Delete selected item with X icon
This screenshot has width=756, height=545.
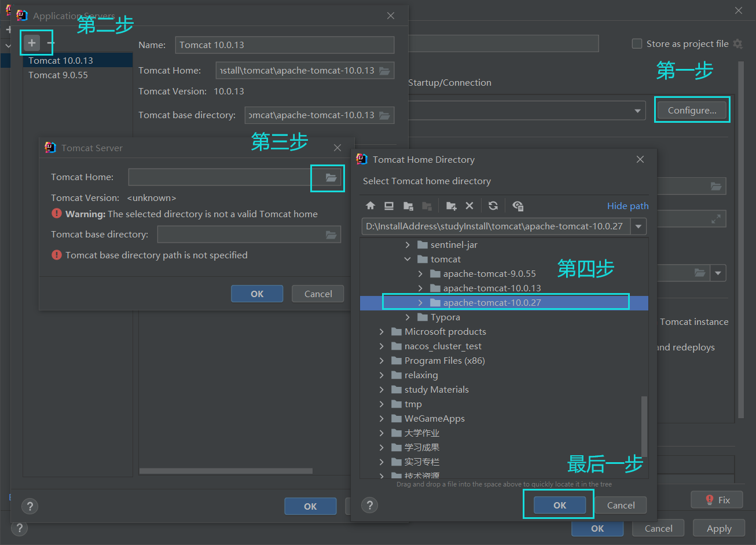point(469,206)
